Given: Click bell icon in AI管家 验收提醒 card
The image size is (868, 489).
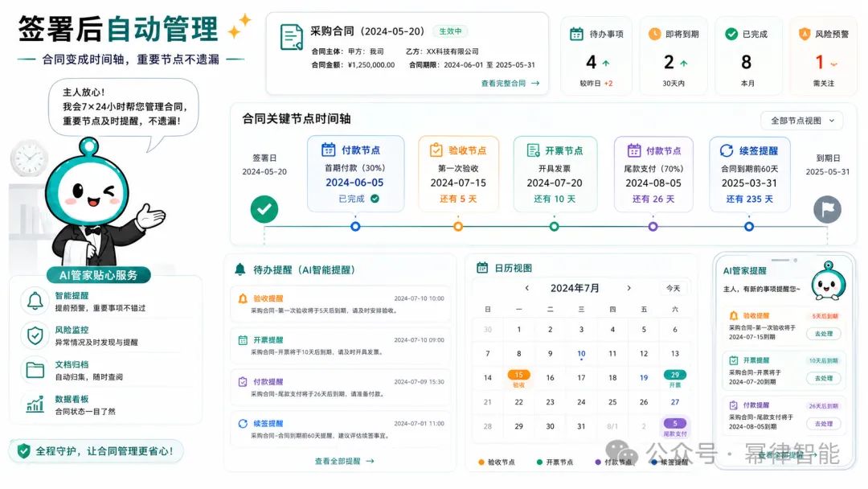Looking at the screenshot, I should 734,315.
